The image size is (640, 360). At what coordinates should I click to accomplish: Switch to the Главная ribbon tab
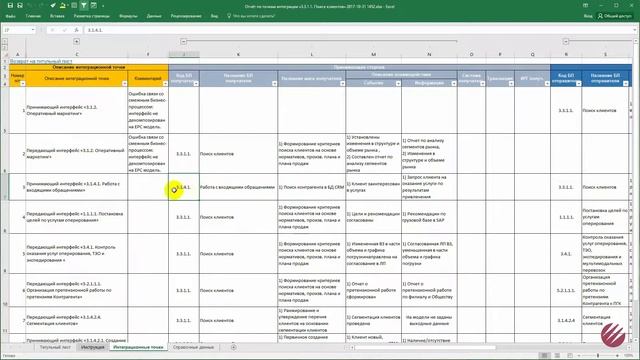[33, 16]
